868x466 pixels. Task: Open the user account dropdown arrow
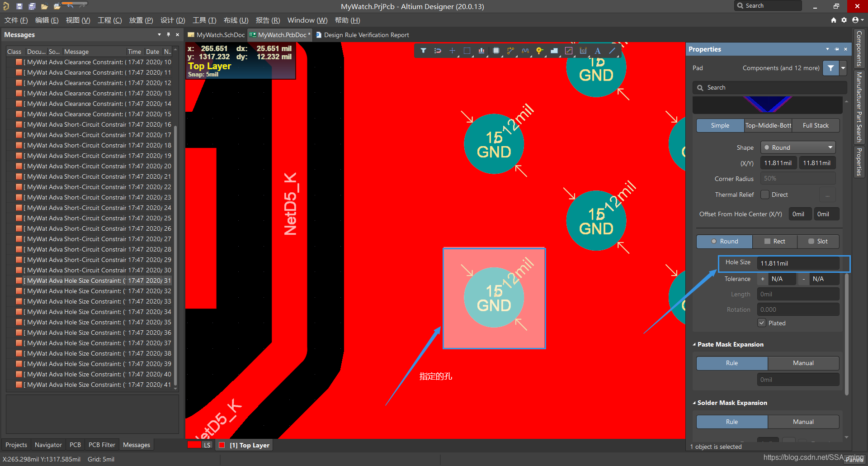862,20
